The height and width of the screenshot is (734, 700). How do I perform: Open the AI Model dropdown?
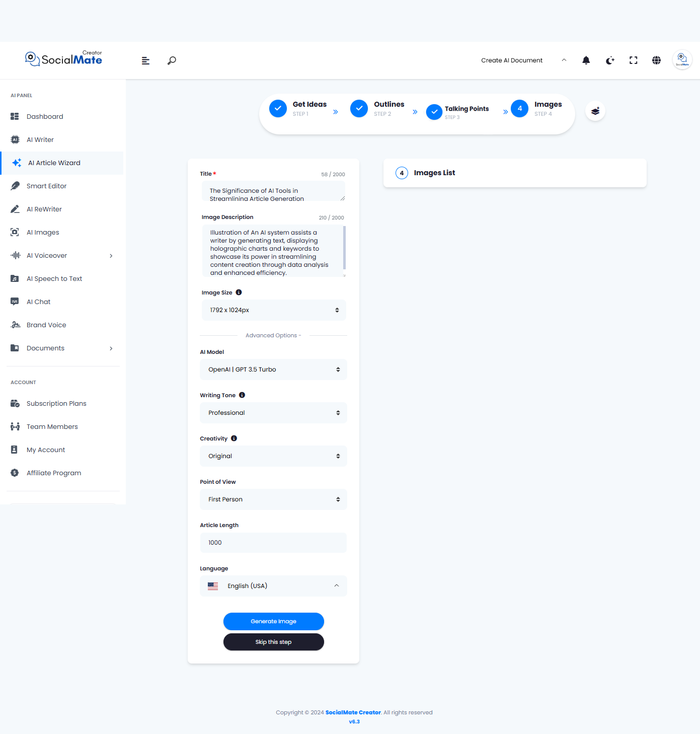pos(274,370)
